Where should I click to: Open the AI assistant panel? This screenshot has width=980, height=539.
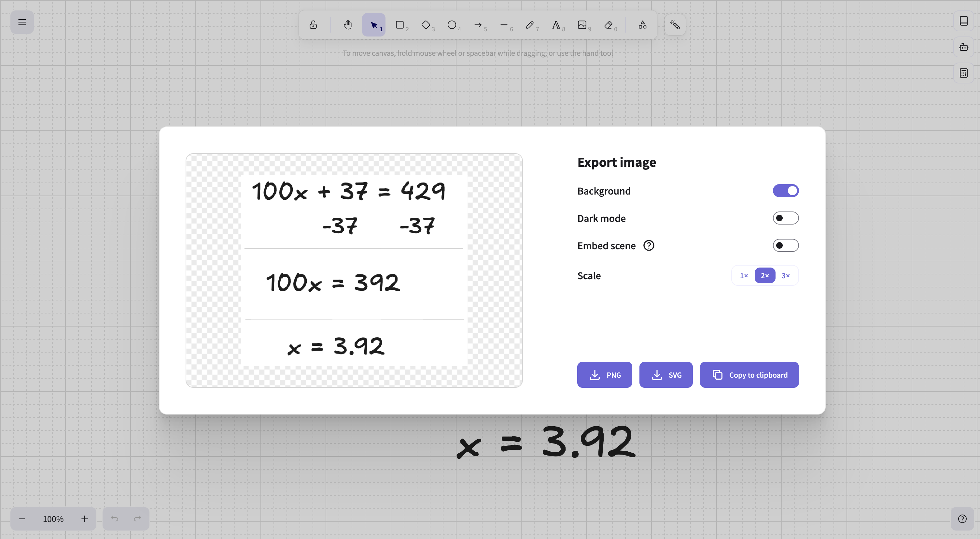point(964,47)
